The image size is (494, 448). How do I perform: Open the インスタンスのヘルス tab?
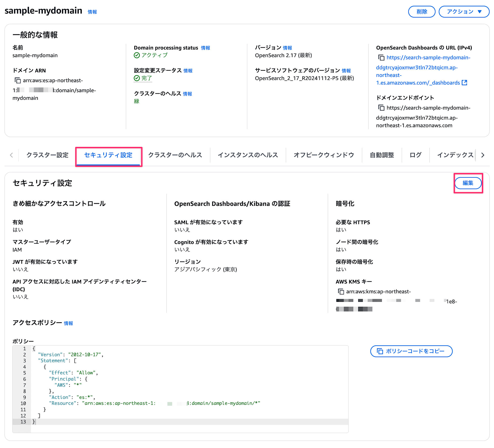(248, 155)
